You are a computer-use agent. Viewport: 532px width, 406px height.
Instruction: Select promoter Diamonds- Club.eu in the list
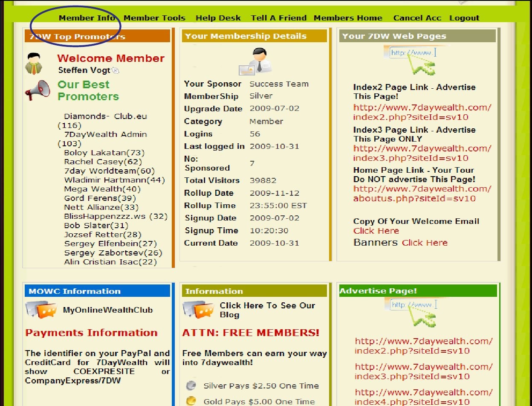(x=103, y=121)
